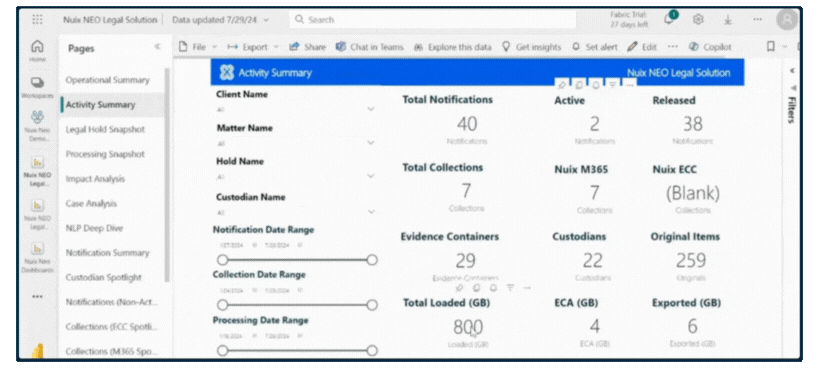Click the alert bell above Total Loaded (GB)
The height and width of the screenshot is (368, 819).
tap(493, 288)
